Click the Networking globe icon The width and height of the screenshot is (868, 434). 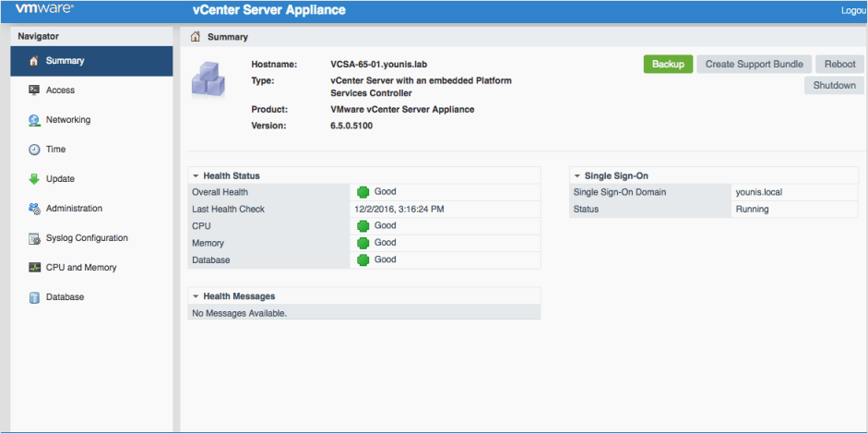point(34,120)
